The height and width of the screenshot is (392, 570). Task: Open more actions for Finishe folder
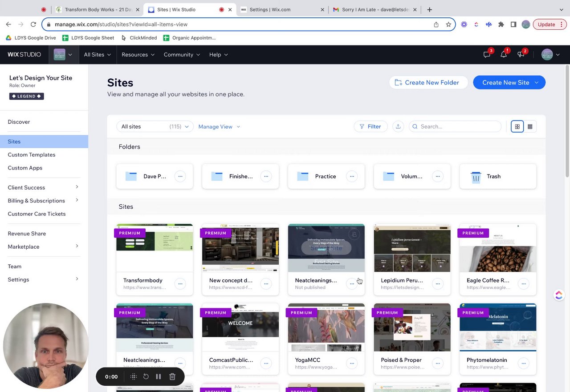click(266, 176)
